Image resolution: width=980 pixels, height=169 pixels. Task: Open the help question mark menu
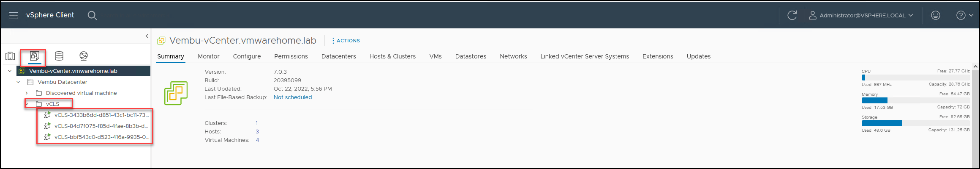965,15
